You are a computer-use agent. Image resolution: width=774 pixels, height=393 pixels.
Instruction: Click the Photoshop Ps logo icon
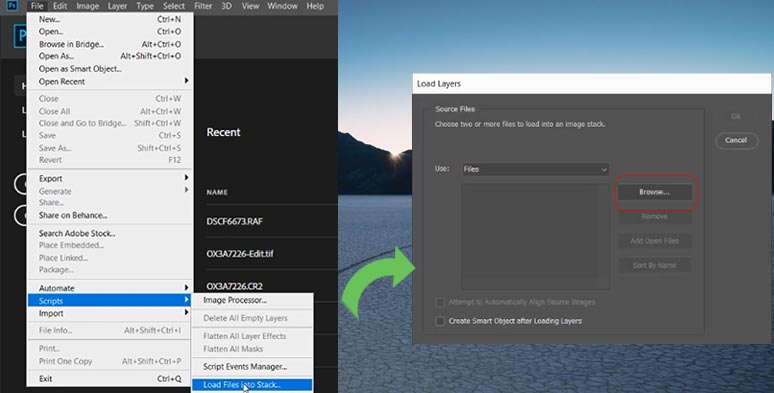[12, 6]
